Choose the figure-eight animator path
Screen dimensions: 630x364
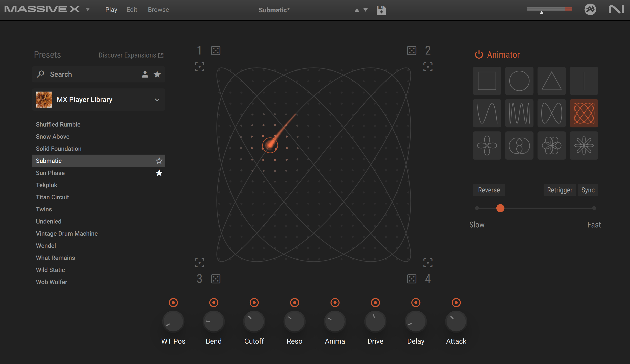(x=551, y=113)
